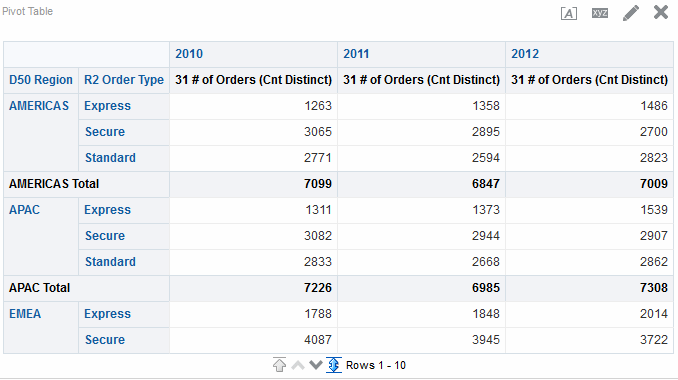The image size is (678, 380).
Task: Click value 1848 in 2011 column
Action: (486, 314)
